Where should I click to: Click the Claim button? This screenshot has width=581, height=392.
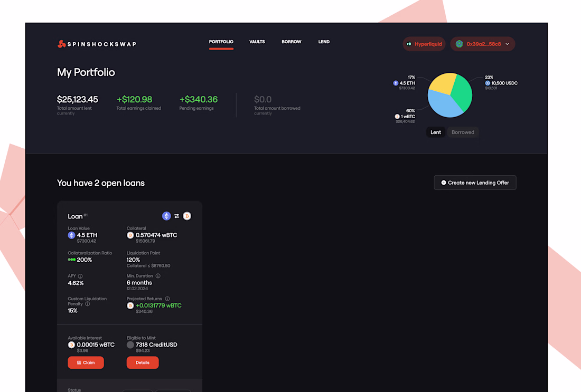coord(86,363)
